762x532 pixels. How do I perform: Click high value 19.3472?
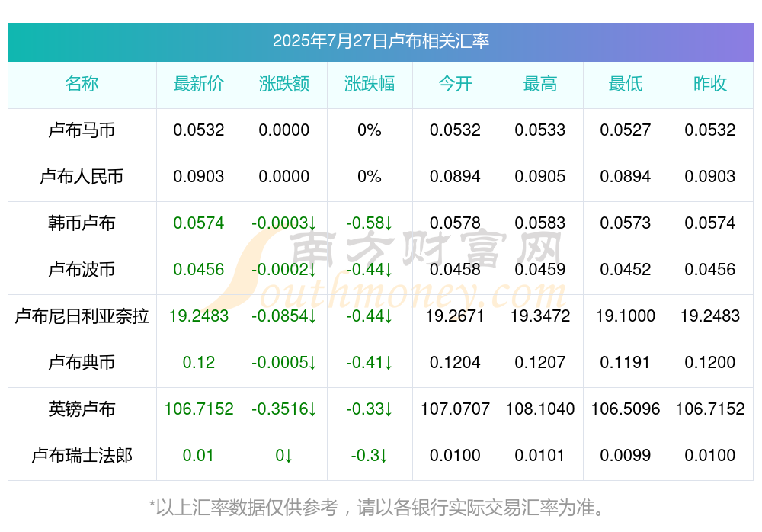(x=540, y=316)
